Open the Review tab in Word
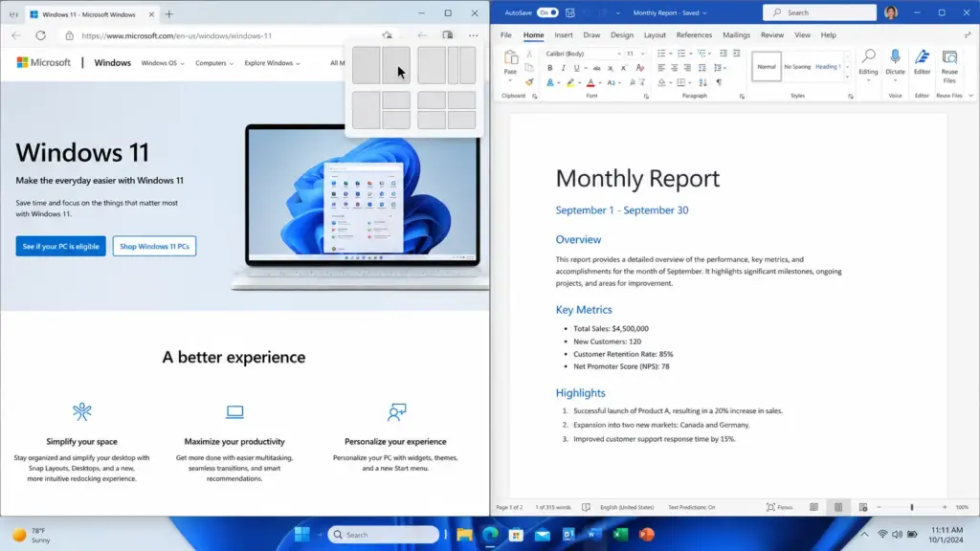The image size is (980, 551). click(772, 35)
